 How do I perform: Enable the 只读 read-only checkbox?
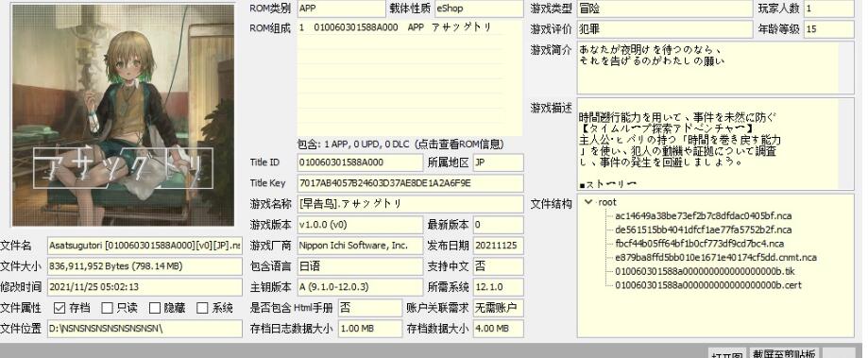[x=108, y=308]
